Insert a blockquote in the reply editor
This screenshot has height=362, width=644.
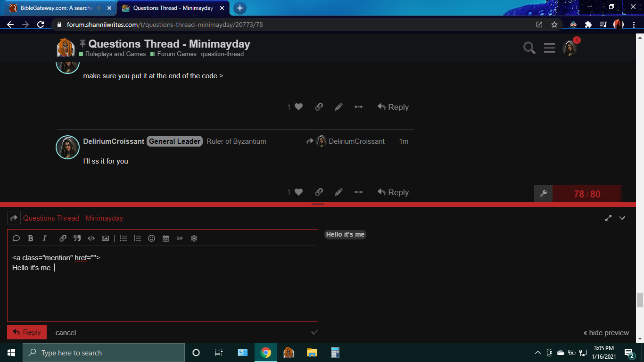coord(77,239)
